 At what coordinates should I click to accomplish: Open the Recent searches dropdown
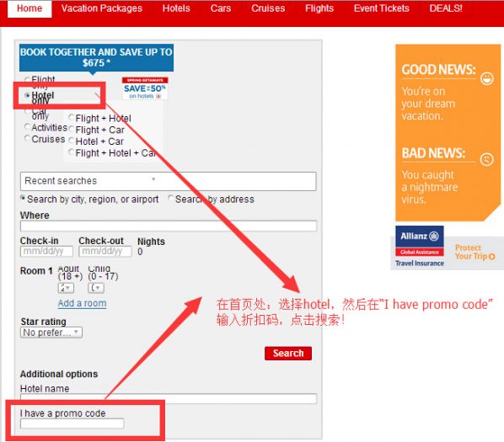click(x=168, y=181)
